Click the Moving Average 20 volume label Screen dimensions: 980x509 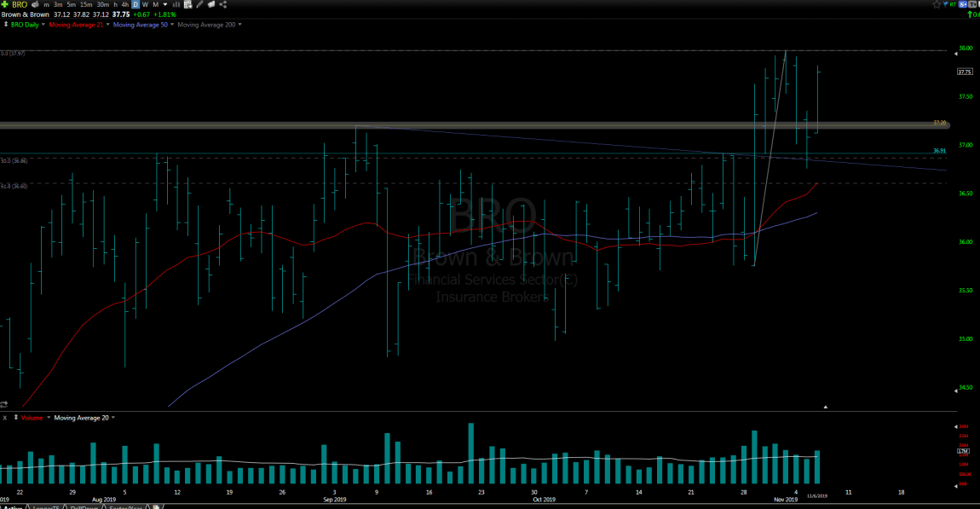click(x=81, y=418)
